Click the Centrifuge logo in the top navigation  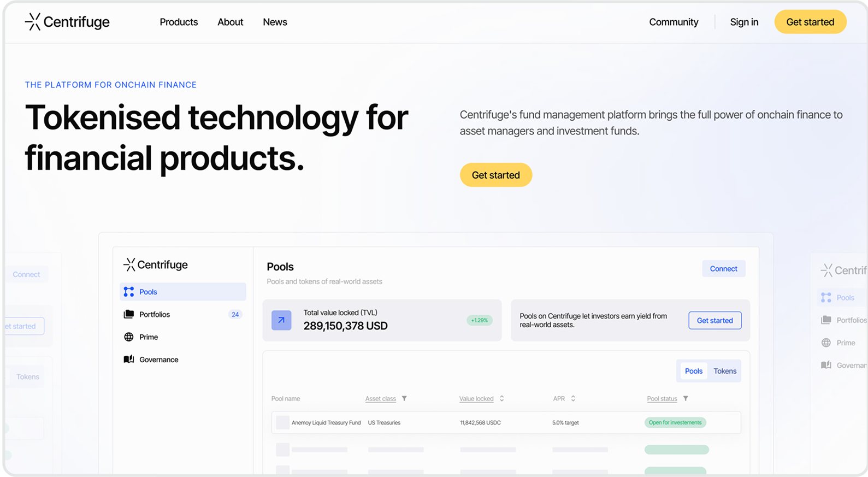tap(67, 22)
